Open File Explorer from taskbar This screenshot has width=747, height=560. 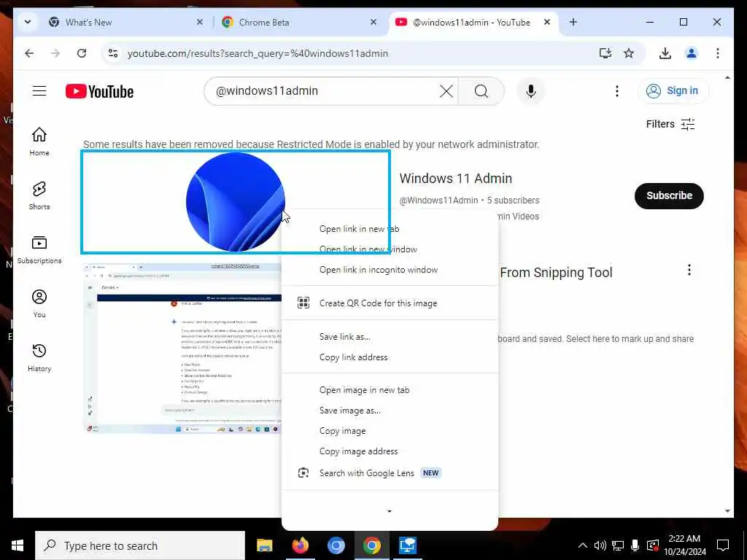[264, 545]
